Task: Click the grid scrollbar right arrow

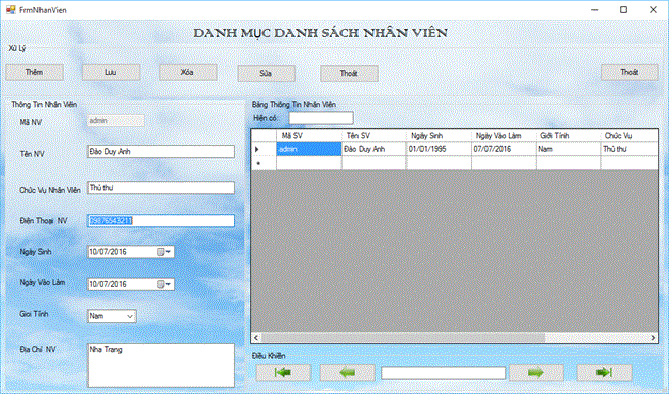Action: coord(653,338)
